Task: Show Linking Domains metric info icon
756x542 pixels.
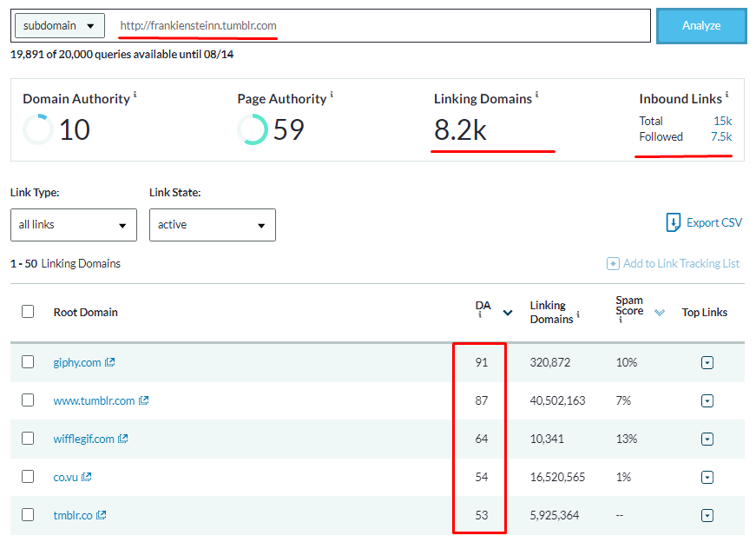Action: (x=536, y=94)
